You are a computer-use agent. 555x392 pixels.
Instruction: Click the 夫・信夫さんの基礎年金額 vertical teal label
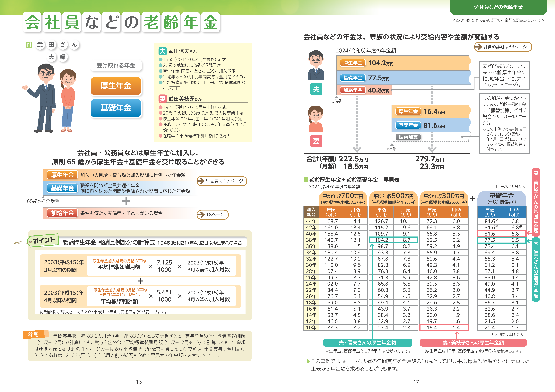coord(536,269)
